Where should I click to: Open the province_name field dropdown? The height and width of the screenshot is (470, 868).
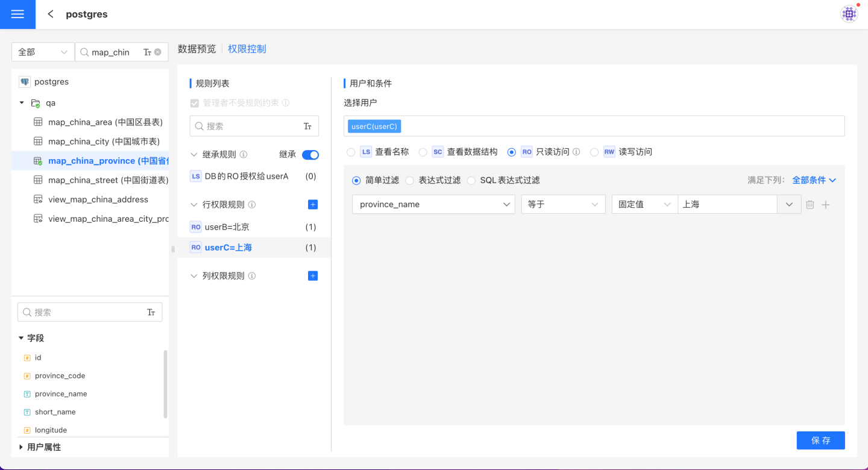(x=433, y=205)
